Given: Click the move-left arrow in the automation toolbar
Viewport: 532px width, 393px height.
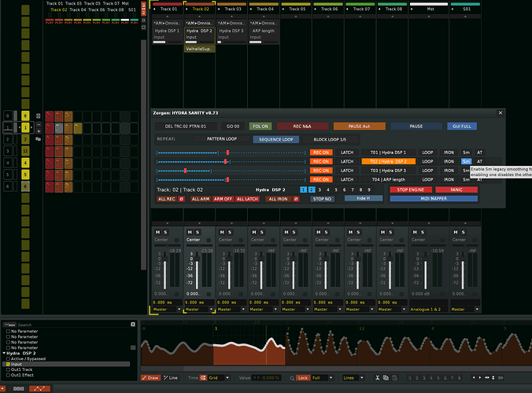Looking at the screenshot, I should 474,377.
